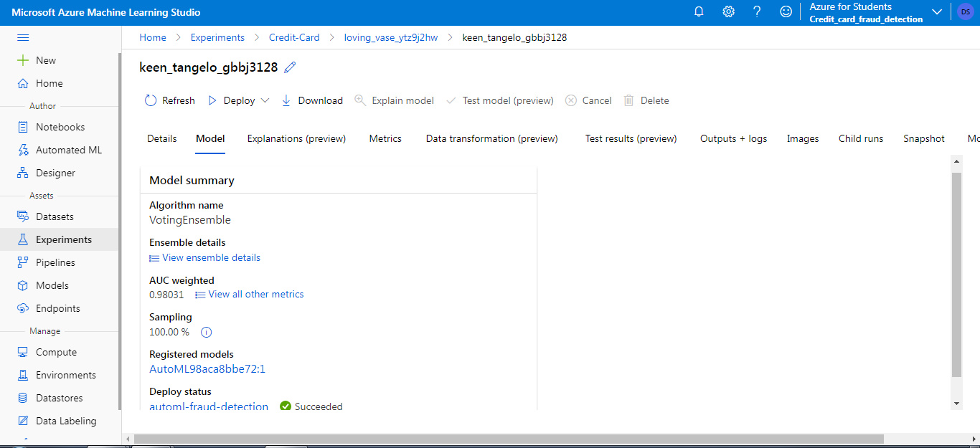Open the Azure for Students subscription dropdown
This screenshot has width=980, height=448.
click(937, 11)
